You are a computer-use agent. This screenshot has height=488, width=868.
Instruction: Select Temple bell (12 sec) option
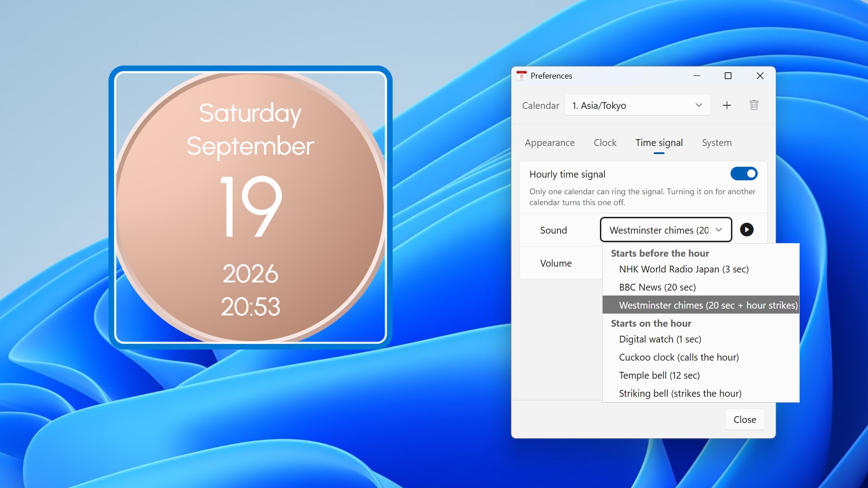(x=701, y=375)
